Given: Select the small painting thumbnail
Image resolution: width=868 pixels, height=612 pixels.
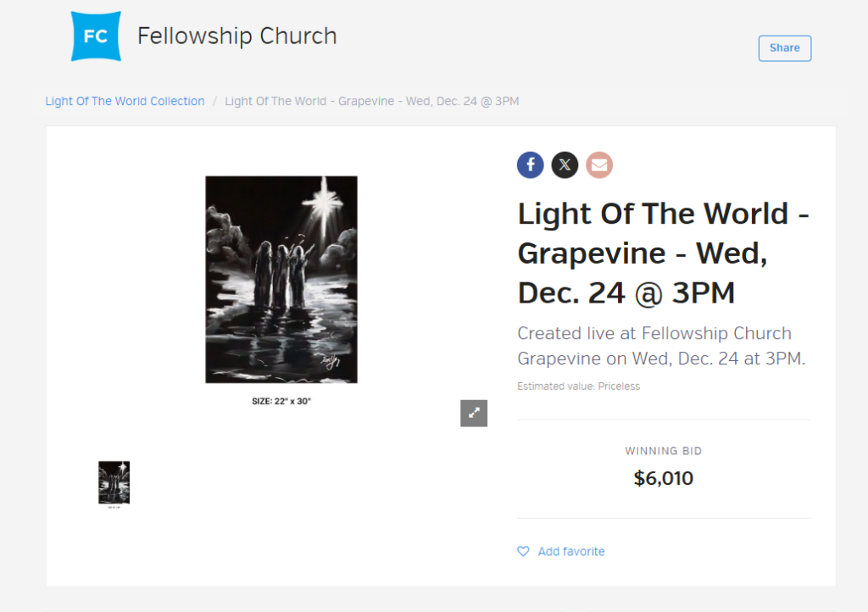Looking at the screenshot, I should [114, 483].
